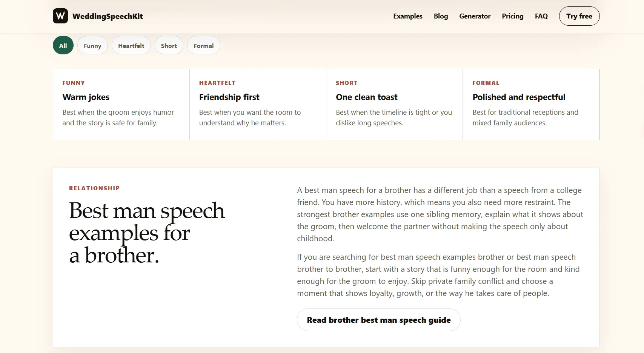Click paragraph starting 'A best man speech for a brother'
Viewport: 644px width, 353px height.
click(x=440, y=214)
